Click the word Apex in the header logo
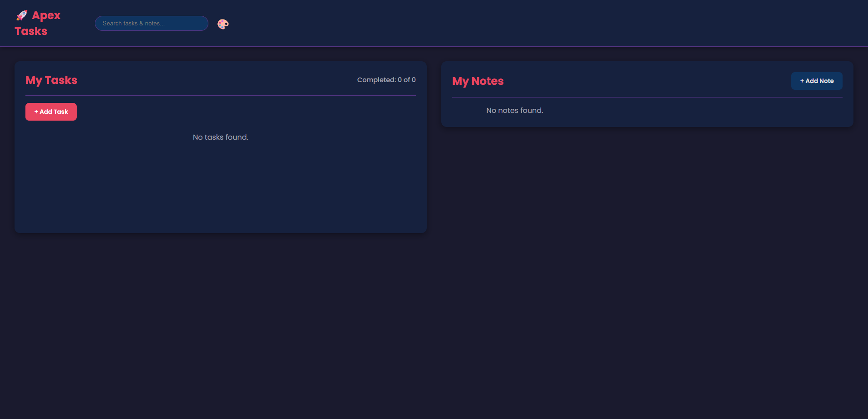Viewport: 868px width, 419px height. tap(46, 15)
